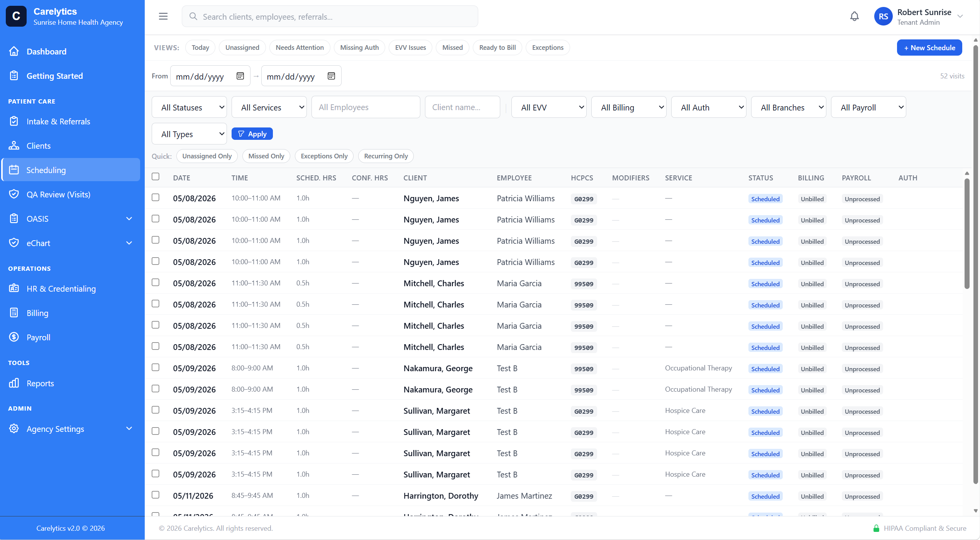
Task: Open the From date calendar picker icon
Action: click(x=240, y=76)
